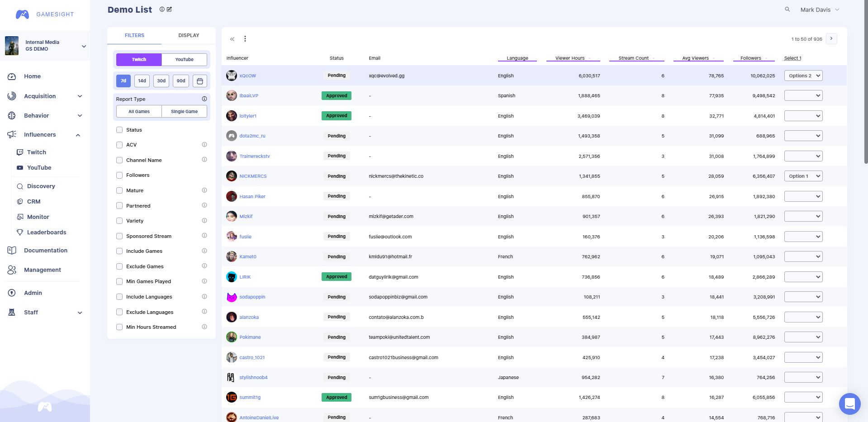The width and height of the screenshot is (868, 422).
Task: Open Monitor via its sidebar icon
Action: (x=20, y=217)
